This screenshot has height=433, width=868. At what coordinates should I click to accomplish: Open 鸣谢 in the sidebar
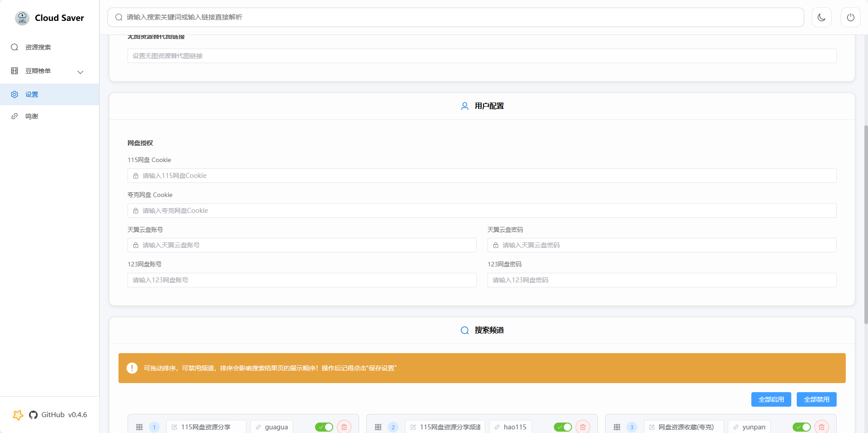coord(49,116)
